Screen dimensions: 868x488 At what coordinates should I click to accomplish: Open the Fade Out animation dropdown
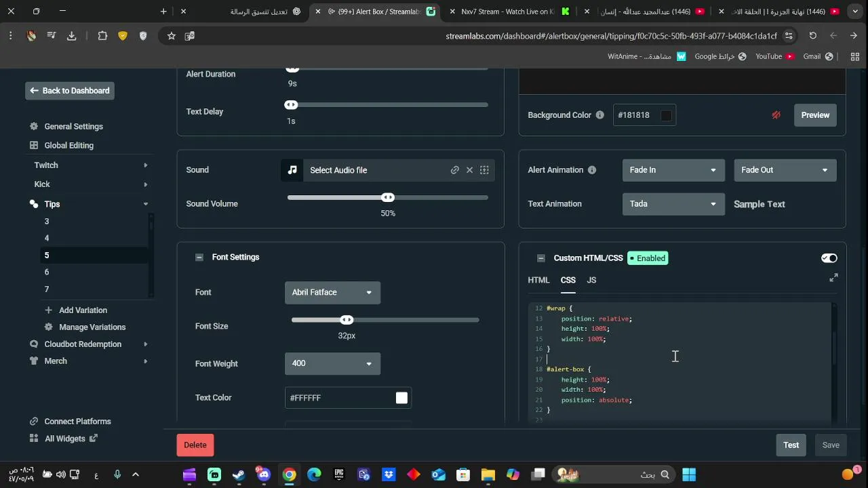tap(785, 170)
